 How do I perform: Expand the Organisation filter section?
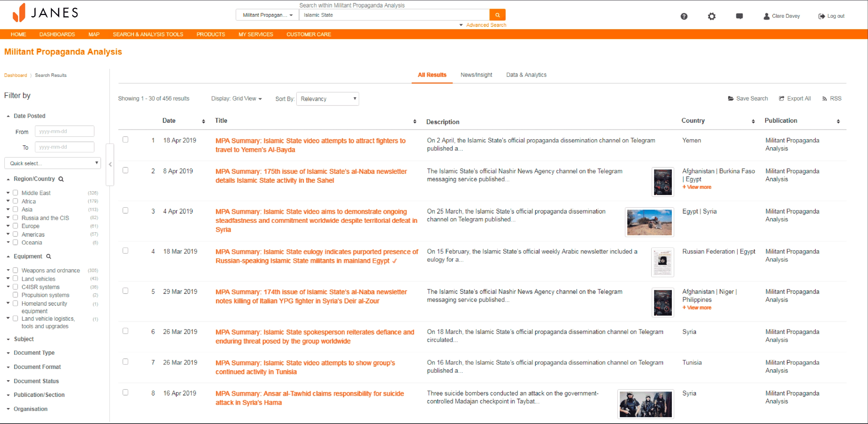(x=27, y=409)
